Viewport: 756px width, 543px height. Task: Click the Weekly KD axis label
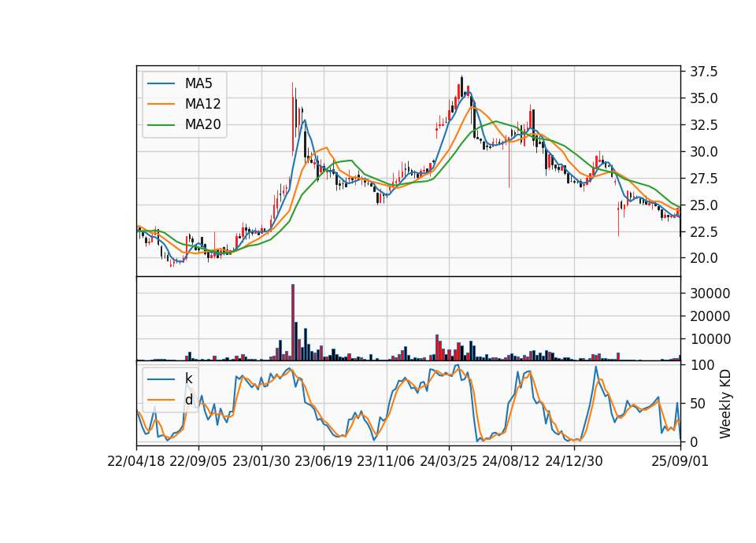tap(725, 404)
